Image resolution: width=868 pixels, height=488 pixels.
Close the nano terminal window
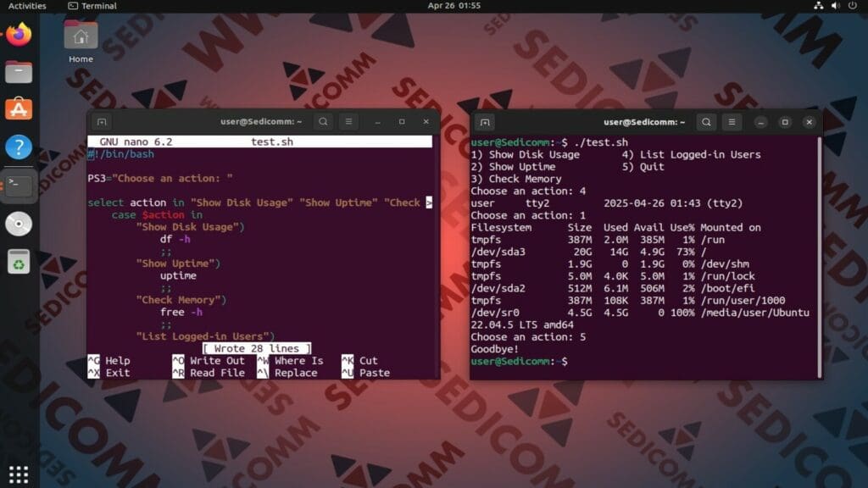[426, 122]
